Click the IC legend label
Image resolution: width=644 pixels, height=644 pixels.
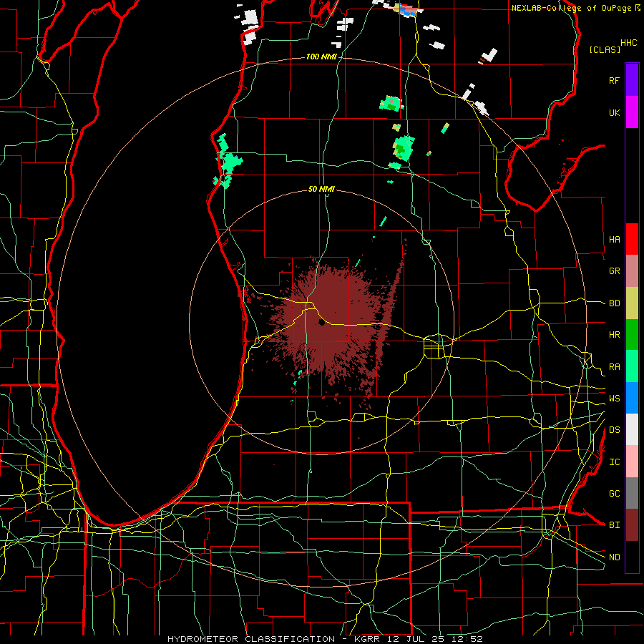(x=614, y=462)
